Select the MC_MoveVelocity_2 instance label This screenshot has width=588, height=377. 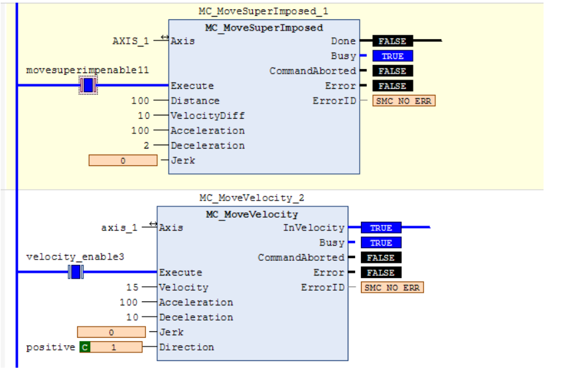coord(252,198)
